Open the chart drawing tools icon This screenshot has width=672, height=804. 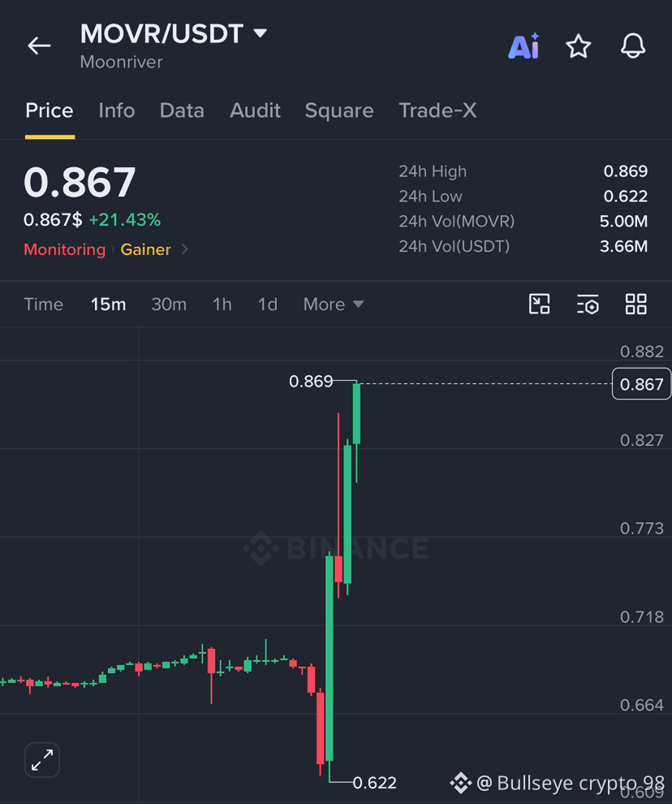pos(539,304)
